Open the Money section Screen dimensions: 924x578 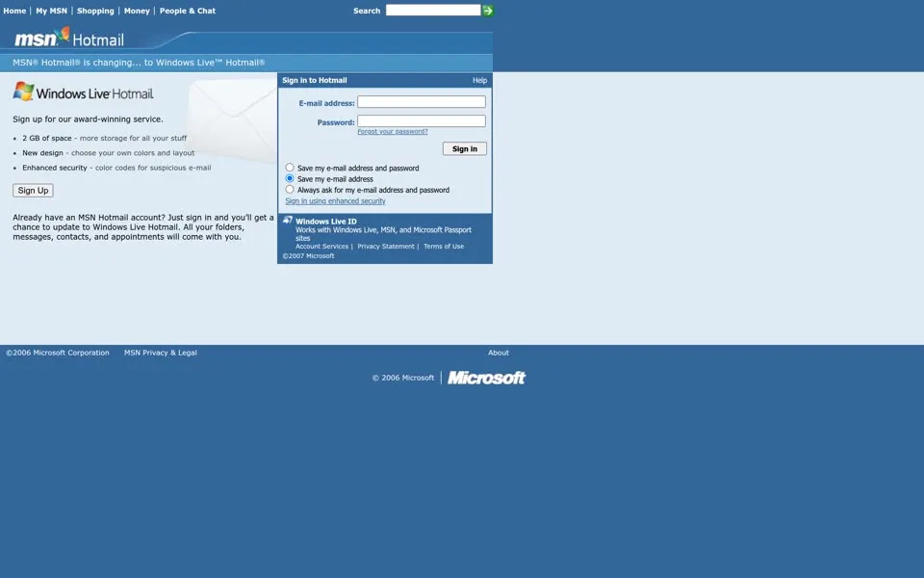click(x=137, y=11)
